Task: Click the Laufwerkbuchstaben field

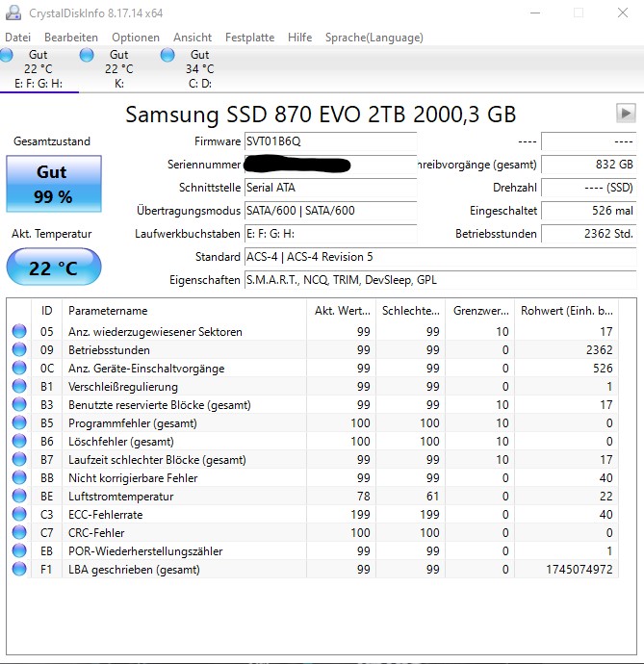Action: click(x=330, y=234)
